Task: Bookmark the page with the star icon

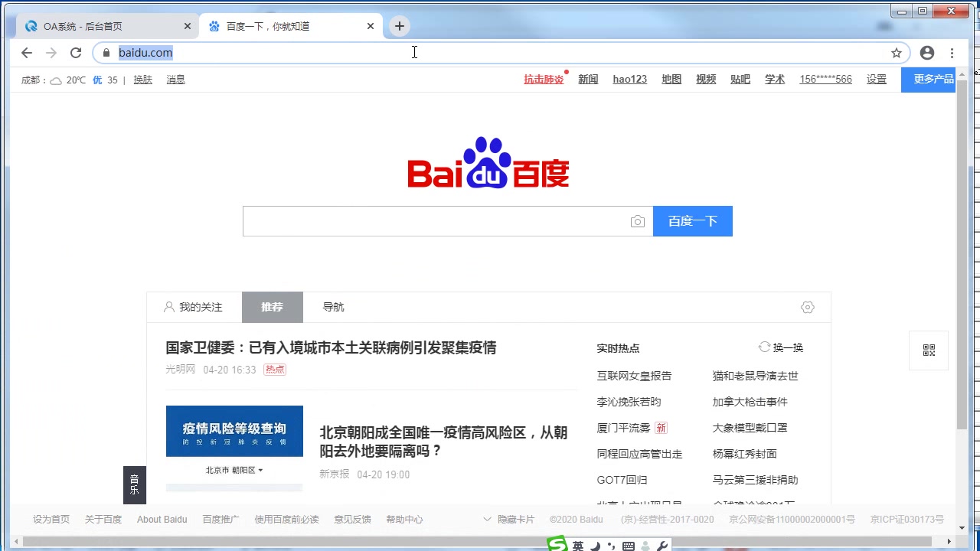Action: 896,52
